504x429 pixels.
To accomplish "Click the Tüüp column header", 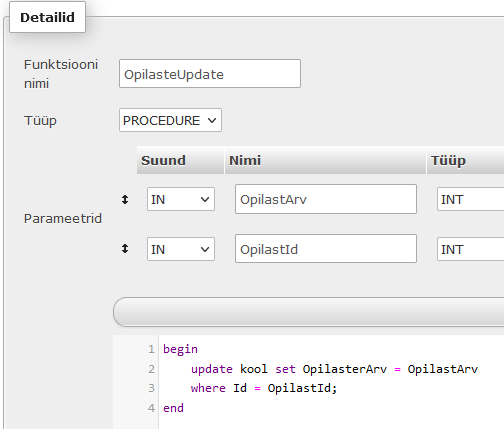I will point(465,160).
